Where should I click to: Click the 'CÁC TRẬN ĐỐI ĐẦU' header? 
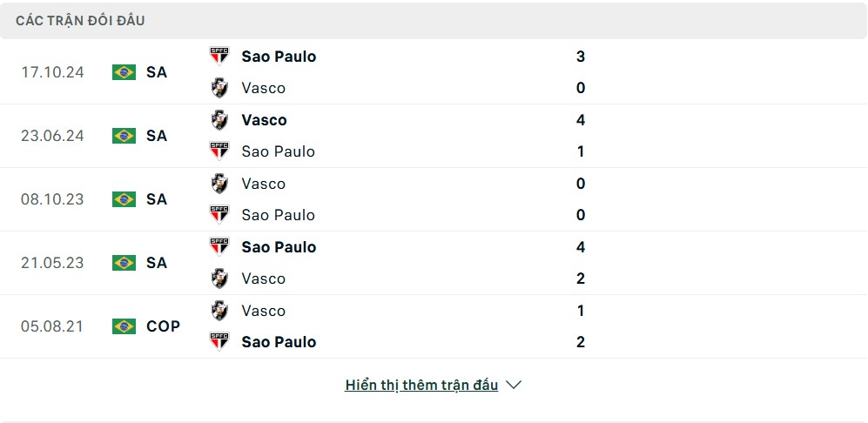click(80, 21)
